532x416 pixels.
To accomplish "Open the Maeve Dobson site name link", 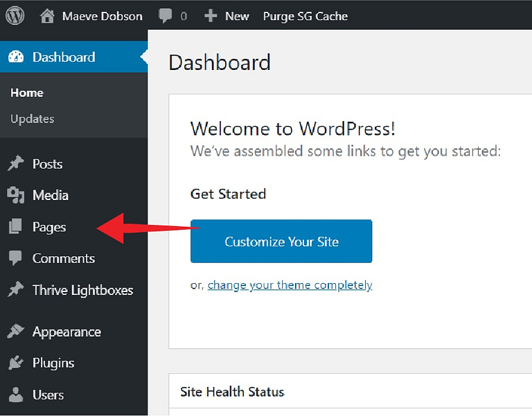I will click(102, 16).
